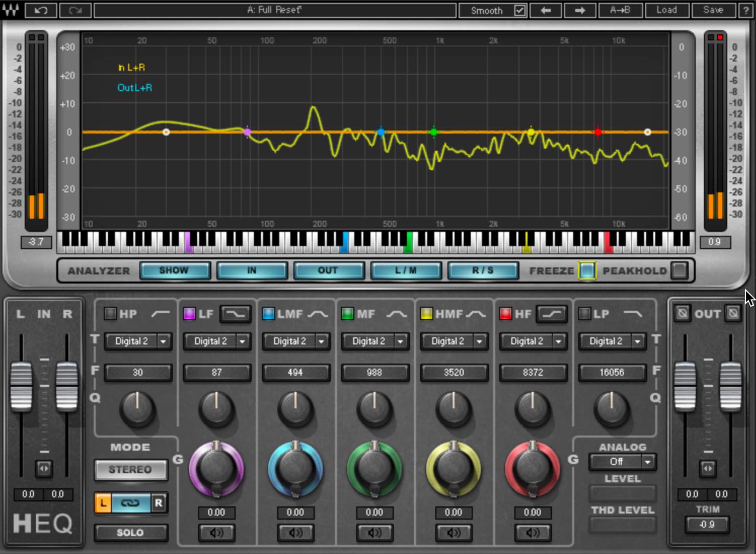
Task: Open MF filter type Digital 2 dropdown
Action: (375, 341)
